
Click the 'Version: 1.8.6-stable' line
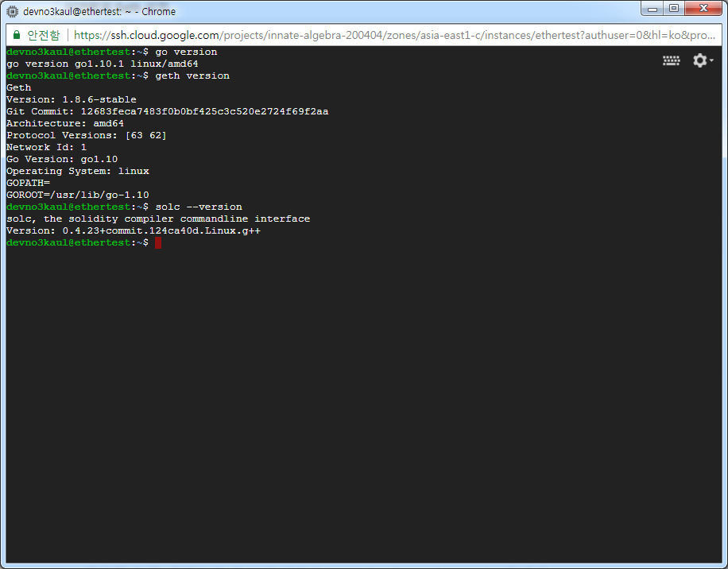click(x=72, y=99)
